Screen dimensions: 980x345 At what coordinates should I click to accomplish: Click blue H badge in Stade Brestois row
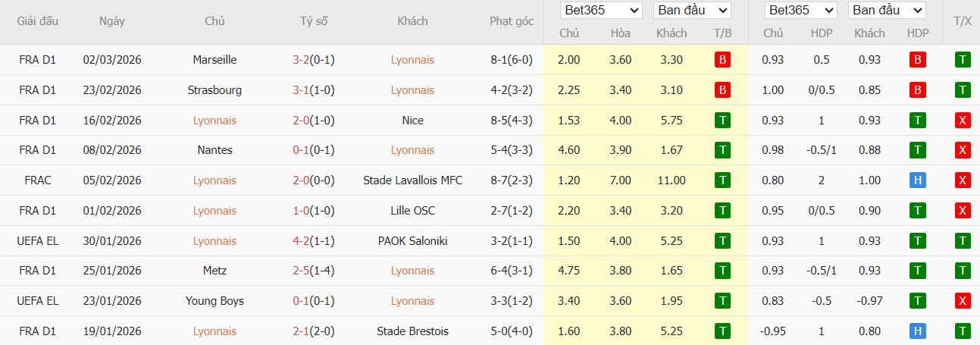(917, 331)
